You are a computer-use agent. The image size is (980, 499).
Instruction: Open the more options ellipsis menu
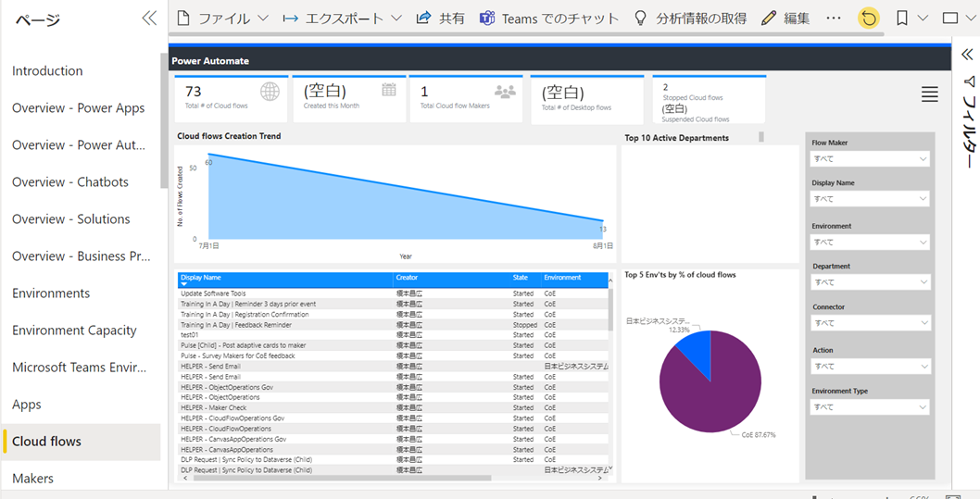tap(833, 19)
